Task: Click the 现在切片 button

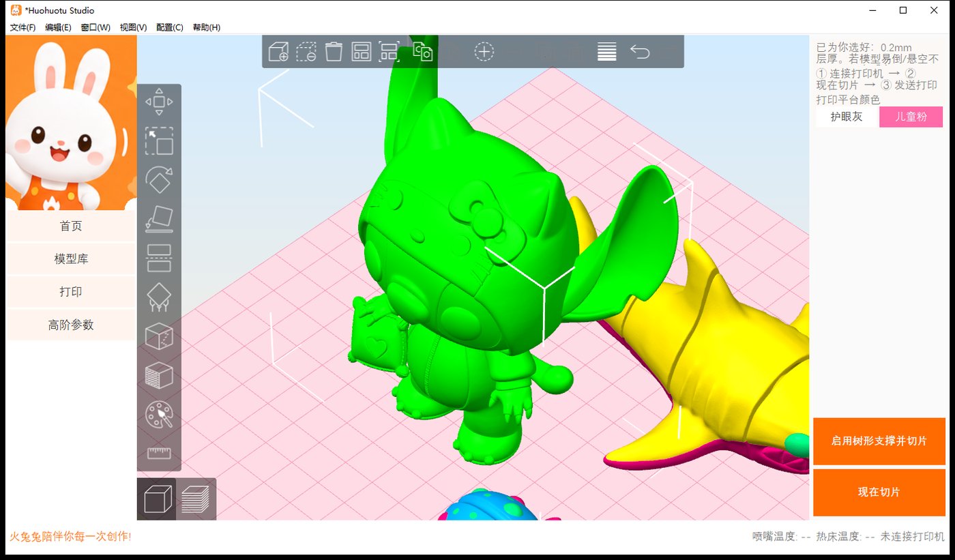Action: [x=879, y=492]
